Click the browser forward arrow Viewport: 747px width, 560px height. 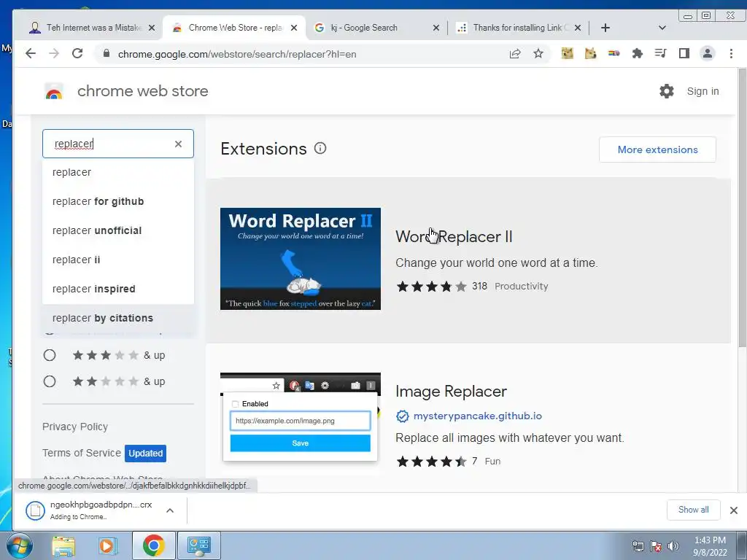point(54,54)
